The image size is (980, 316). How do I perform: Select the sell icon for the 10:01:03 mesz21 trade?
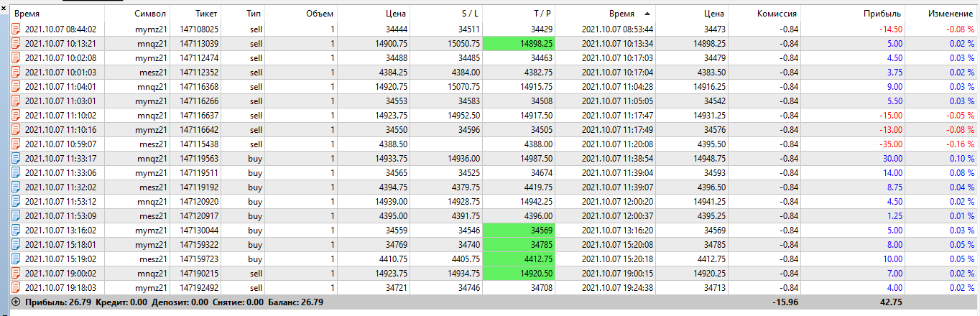[x=16, y=73]
